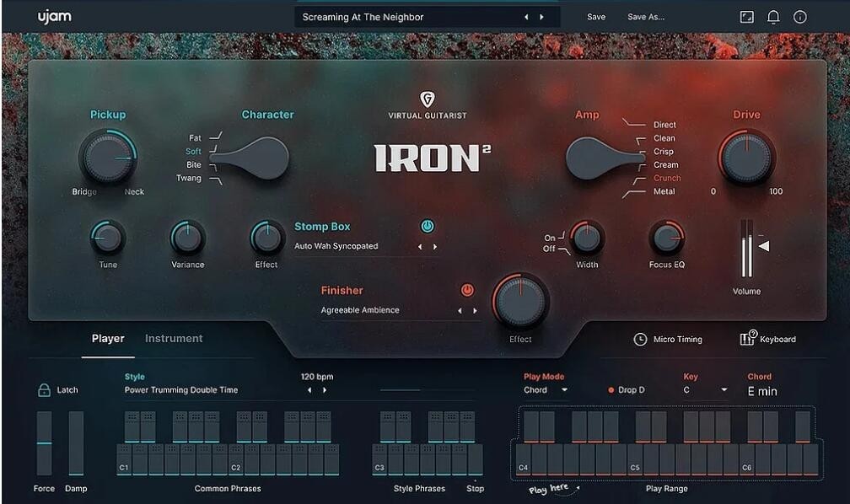850x504 pixels.
Task: Click the Variance knob
Action: click(x=187, y=238)
